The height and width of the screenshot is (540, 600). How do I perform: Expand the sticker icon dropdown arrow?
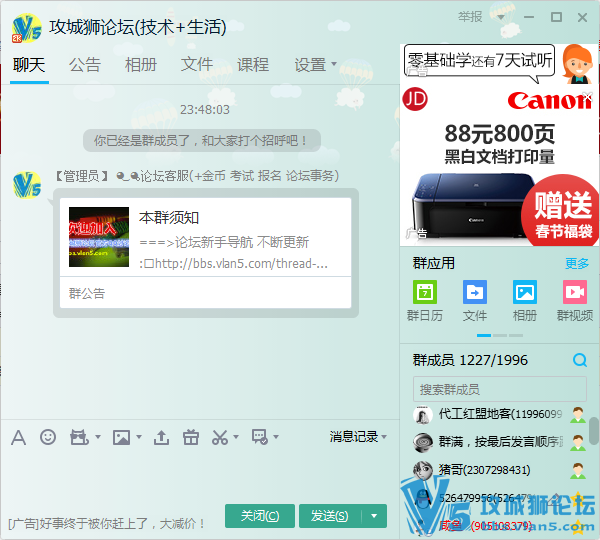tap(98, 437)
